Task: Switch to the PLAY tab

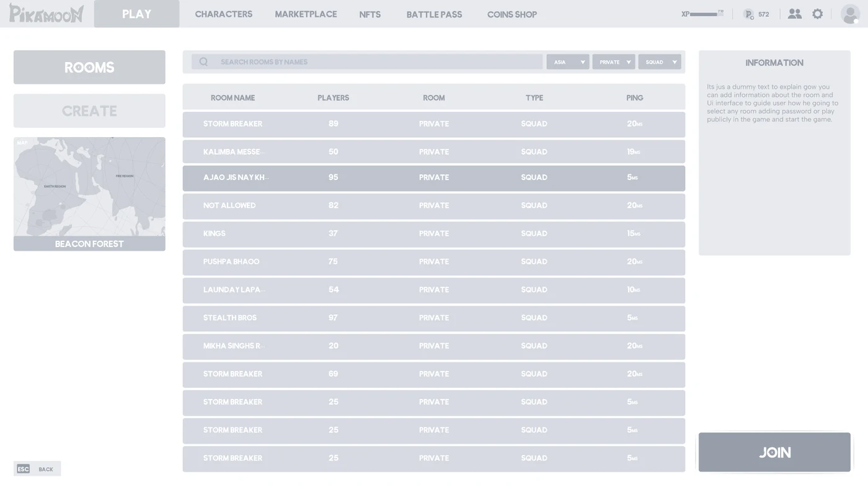Action: (x=136, y=14)
